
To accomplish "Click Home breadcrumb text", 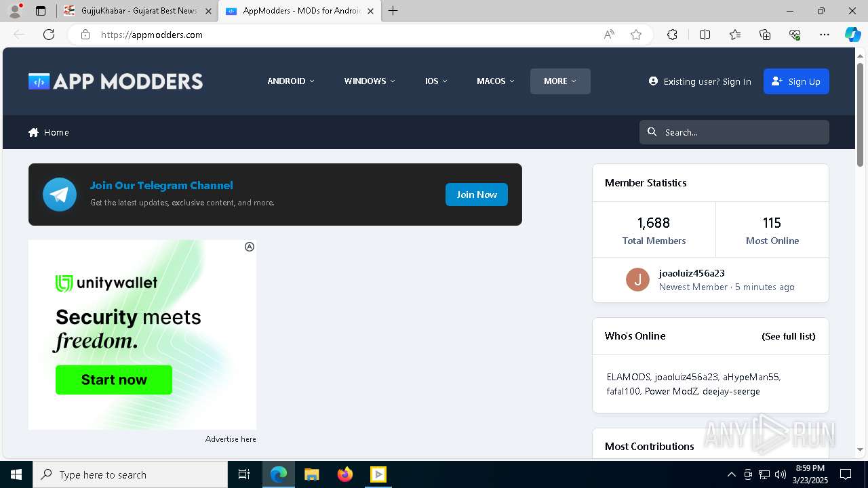I will click(x=56, y=132).
